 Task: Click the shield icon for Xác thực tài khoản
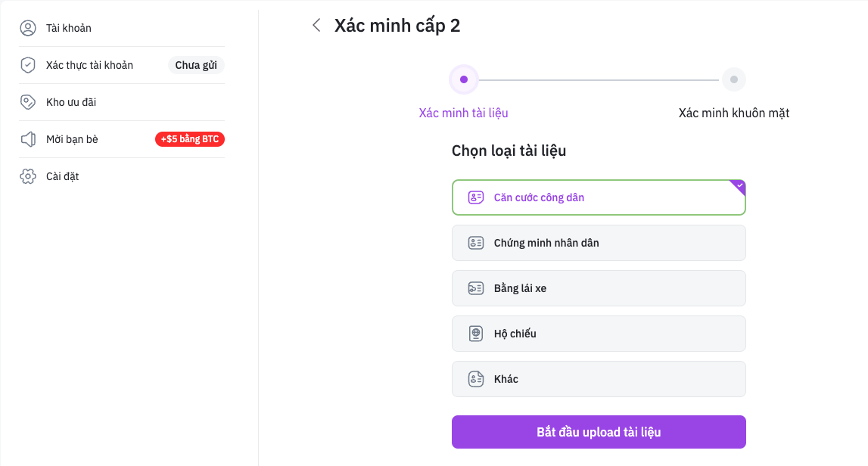click(28, 65)
